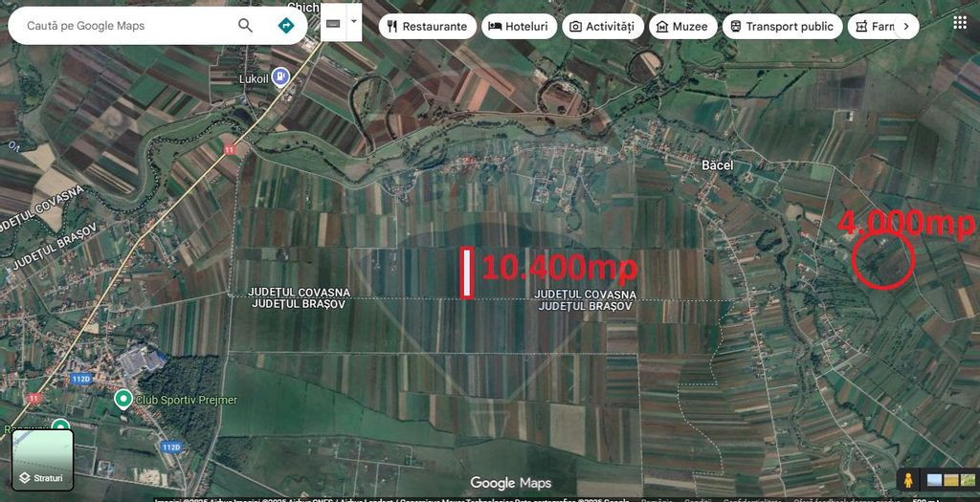The image size is (980, 502).
Task: Select the Activități category chip
Action: [x=603, y=26]
